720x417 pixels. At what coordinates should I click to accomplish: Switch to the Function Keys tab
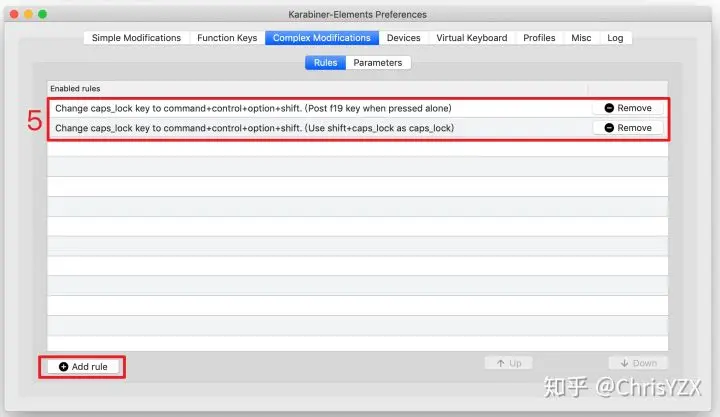coord(227,38)
